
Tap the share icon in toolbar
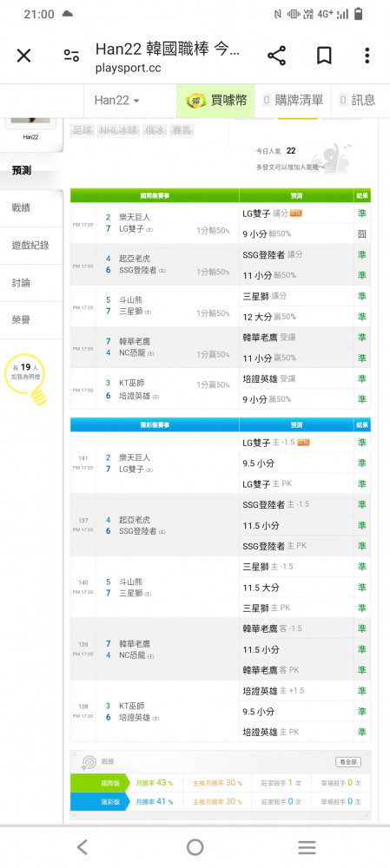coord(276,56)
